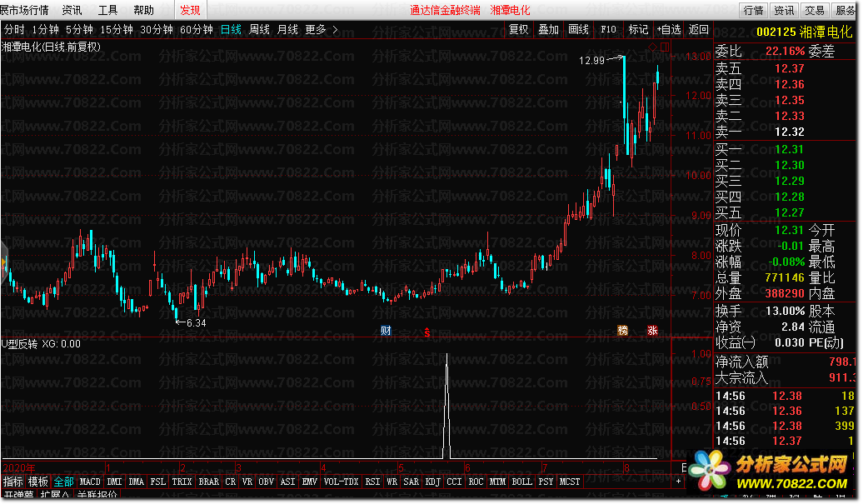Select the 15分钟 period
The image size is (863, 504).
(117, 30)
